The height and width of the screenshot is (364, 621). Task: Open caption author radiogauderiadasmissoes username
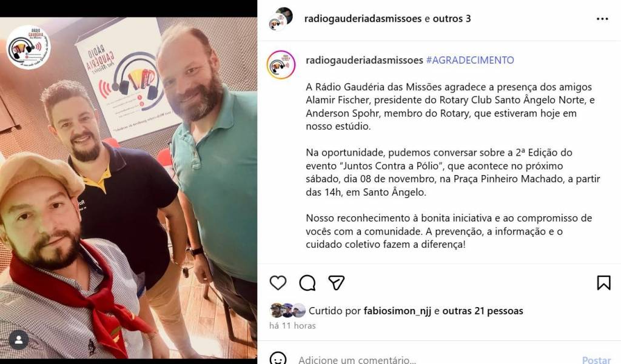(364, 60)
